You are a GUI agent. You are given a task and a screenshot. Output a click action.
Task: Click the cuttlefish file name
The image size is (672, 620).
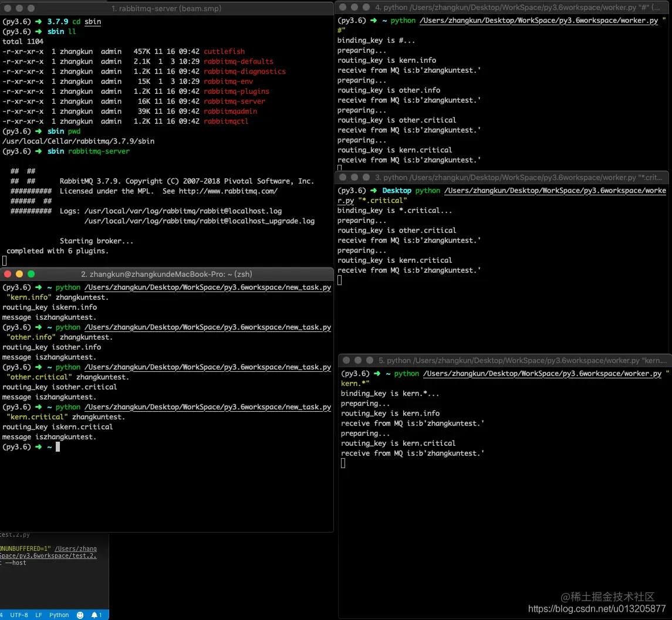click(224, 52)
